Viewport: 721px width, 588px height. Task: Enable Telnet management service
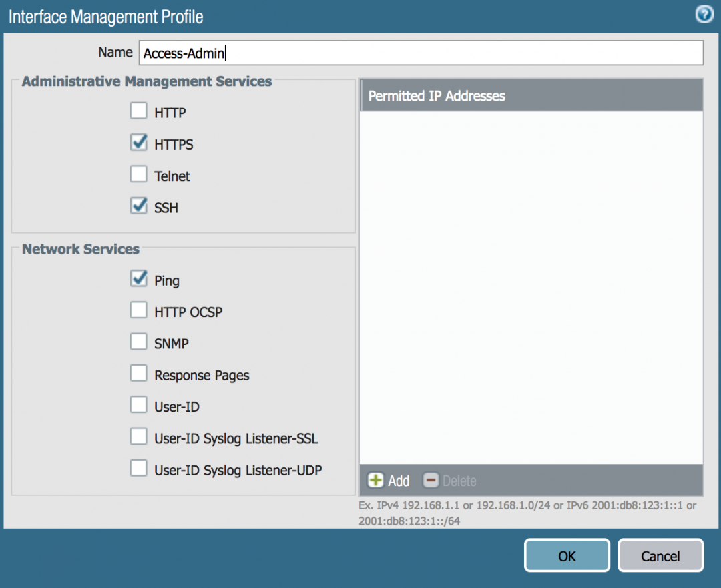click(139, 175)
